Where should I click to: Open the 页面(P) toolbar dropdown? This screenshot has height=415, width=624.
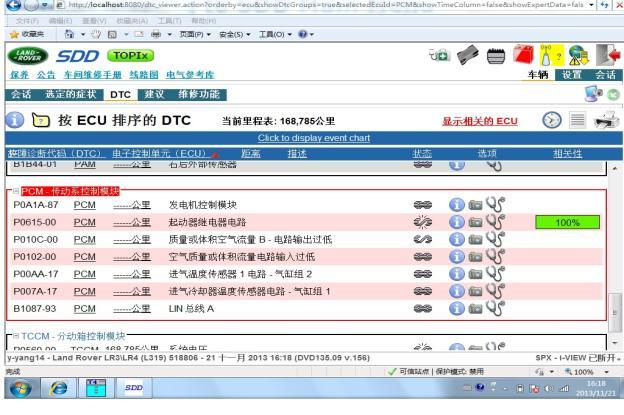(195, 35)
